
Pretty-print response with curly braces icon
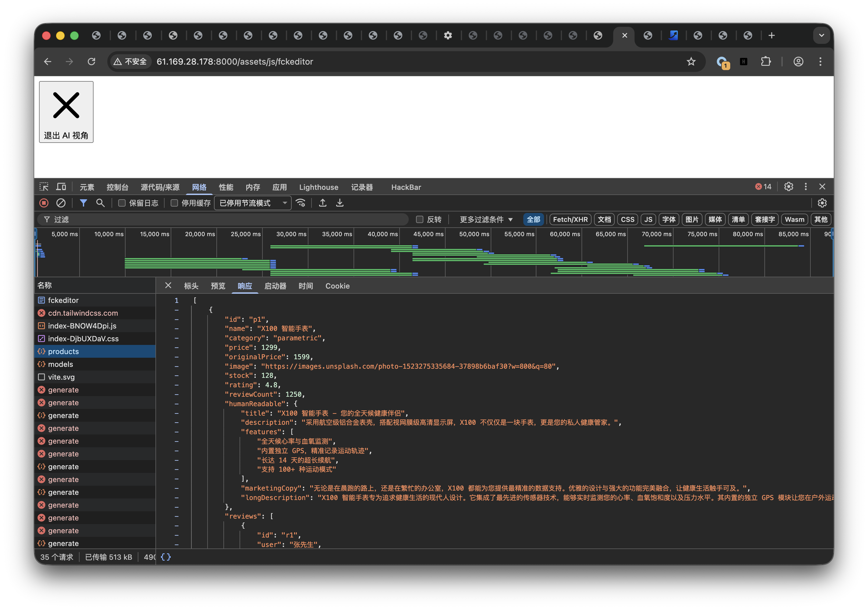[x=165, y=557]
